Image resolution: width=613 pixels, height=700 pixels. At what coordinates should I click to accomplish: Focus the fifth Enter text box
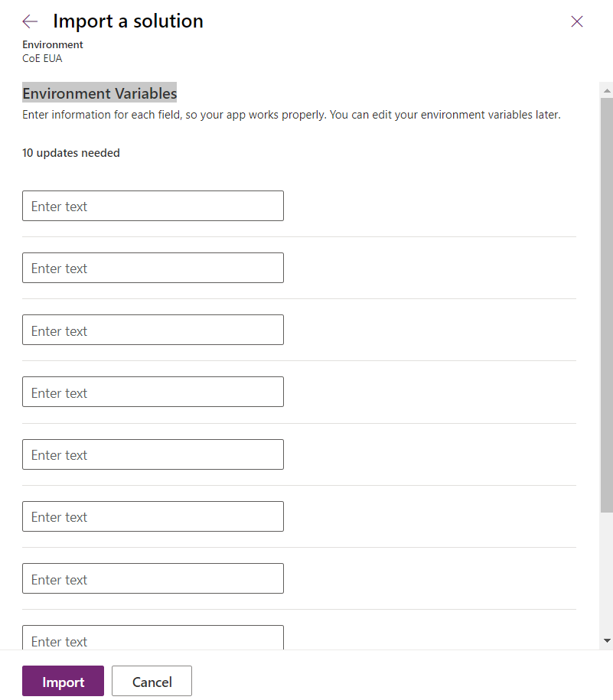coord(152,454)
